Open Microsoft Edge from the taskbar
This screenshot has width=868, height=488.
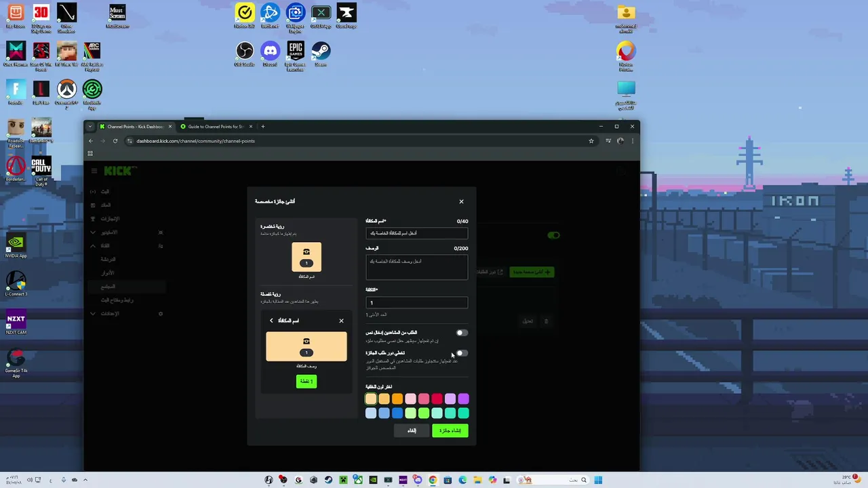point(462,480)
